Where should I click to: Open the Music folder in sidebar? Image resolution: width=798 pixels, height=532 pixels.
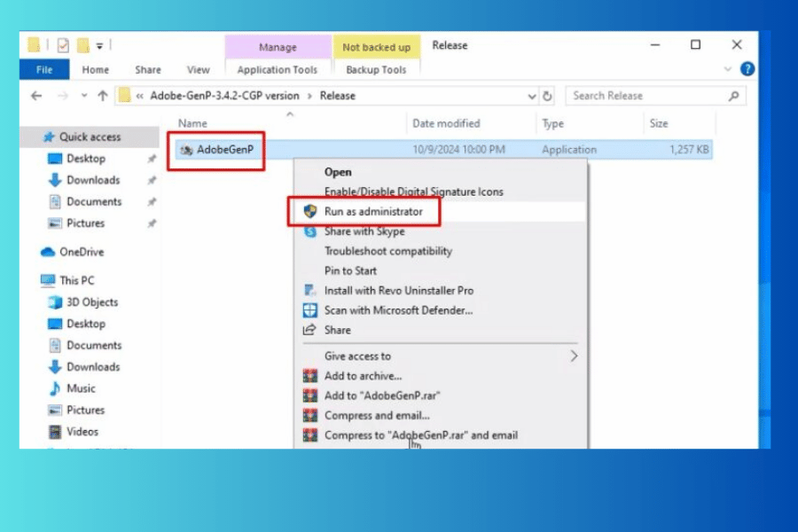coord(81,388)
